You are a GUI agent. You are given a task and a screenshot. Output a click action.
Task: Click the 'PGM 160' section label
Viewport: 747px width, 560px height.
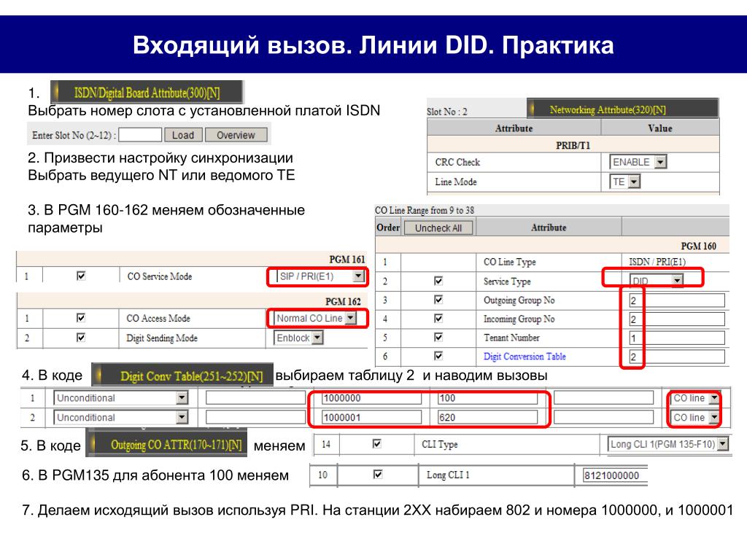click(698, 246)
